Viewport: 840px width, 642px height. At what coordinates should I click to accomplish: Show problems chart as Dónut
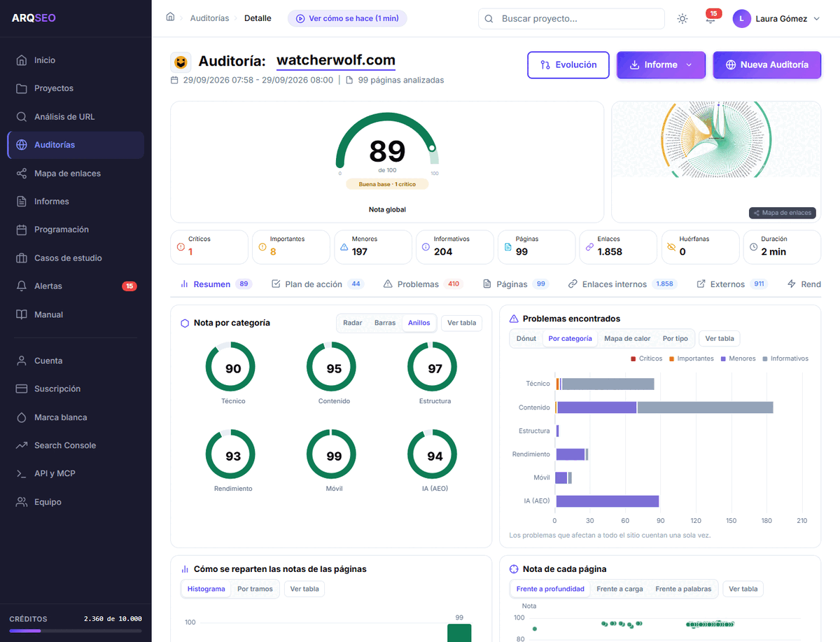[x=526, y=338]
